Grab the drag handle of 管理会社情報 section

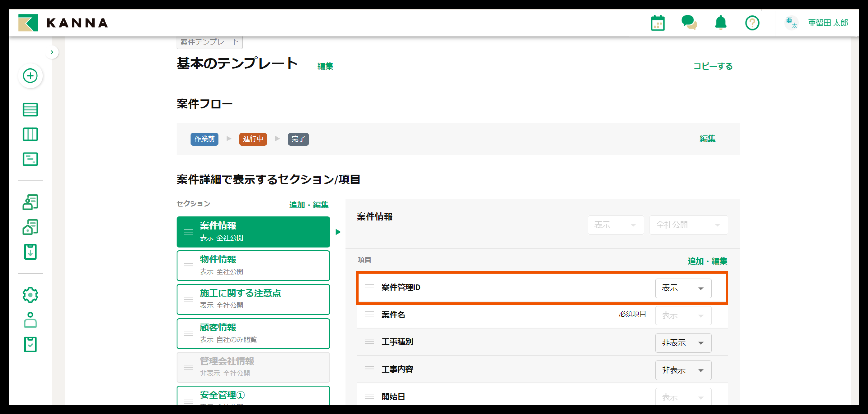[x=189, y=367]
